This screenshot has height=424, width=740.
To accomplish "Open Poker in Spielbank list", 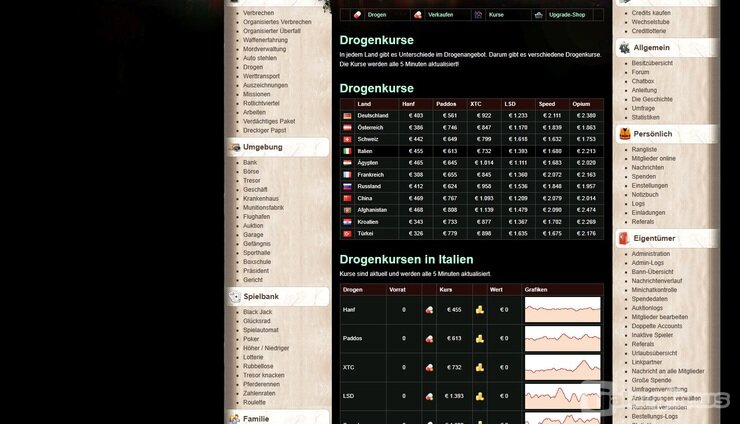I will click(x=251, y=339).
